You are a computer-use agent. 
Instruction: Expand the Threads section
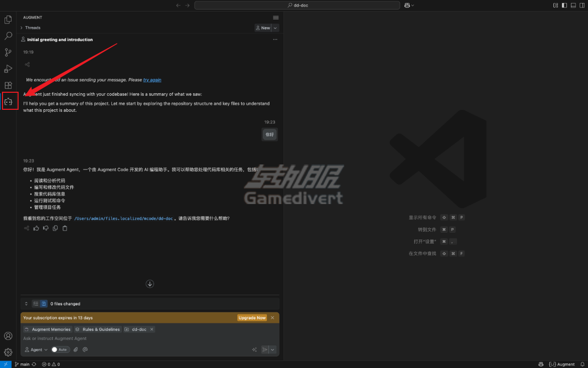(31, 28)
